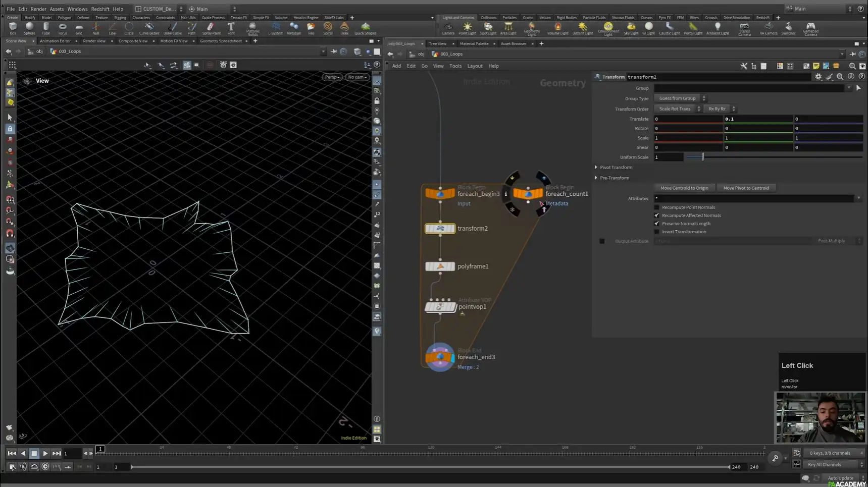The width and height of the screenshot is (868, 487).
Task: Select the transform2 node in the network
Action: tap(440, 228)
